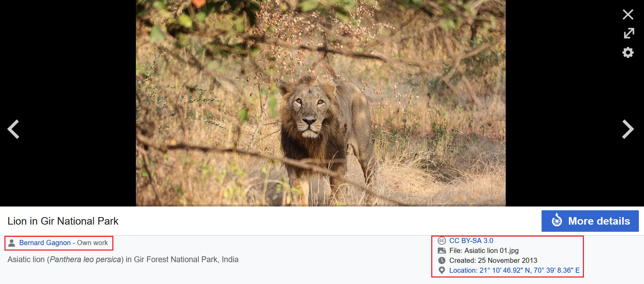644x284 pixels.
Task: Open the gear settings menu
Action: point(628,53)
